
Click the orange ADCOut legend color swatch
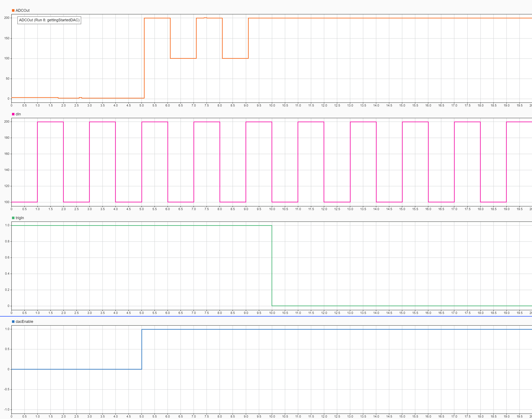[13, 11]
